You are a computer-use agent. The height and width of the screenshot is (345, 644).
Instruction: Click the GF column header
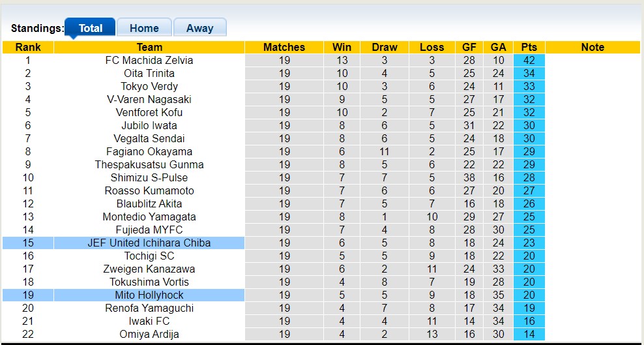pos(469,47)
